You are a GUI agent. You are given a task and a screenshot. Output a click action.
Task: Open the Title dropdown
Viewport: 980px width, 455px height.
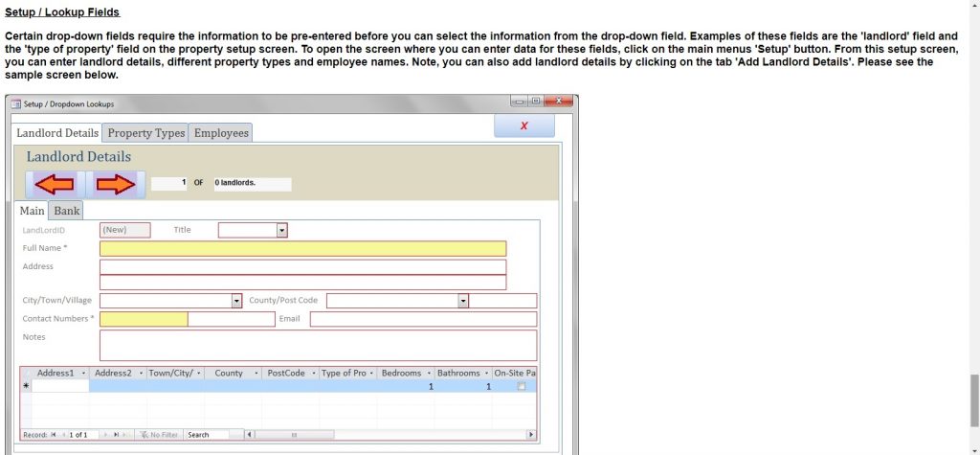282,230
